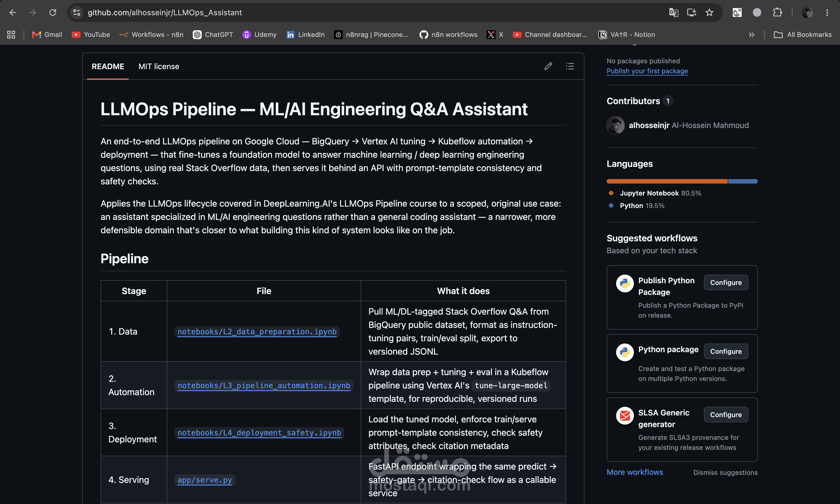Click the globe extension icon
Viewport: 840px width, 504px height.
(x=757, y=12)
